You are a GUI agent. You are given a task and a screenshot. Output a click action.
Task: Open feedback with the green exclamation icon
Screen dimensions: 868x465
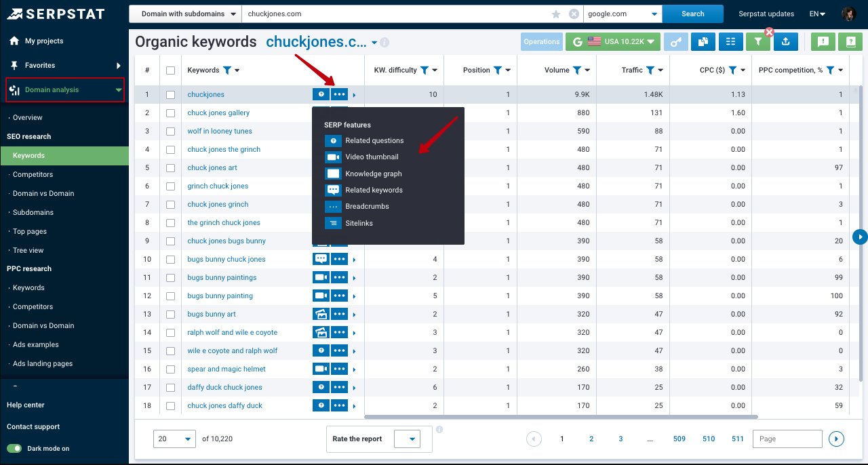tap(823, 41)
